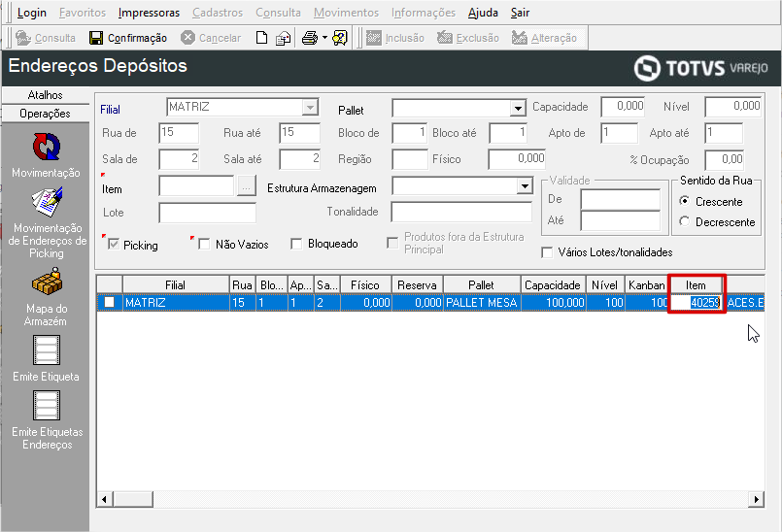782x532 pixels.
Task: Select the Decrescente radio button
Action: point(685,222)
